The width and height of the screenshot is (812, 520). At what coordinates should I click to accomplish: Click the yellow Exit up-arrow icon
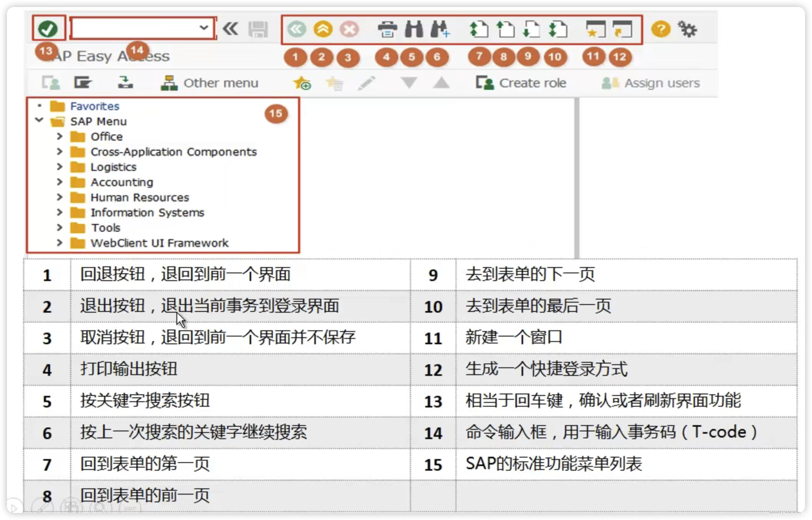point(323,29)
